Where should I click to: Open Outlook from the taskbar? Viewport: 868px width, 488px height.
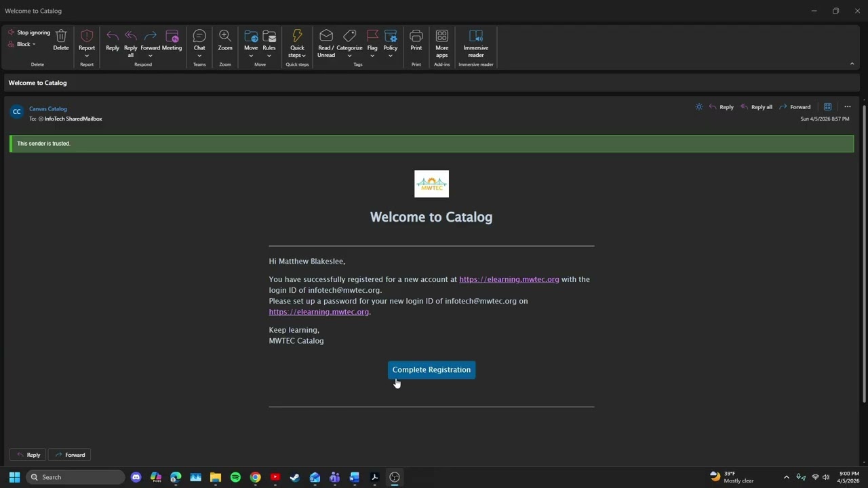point(315,477)
